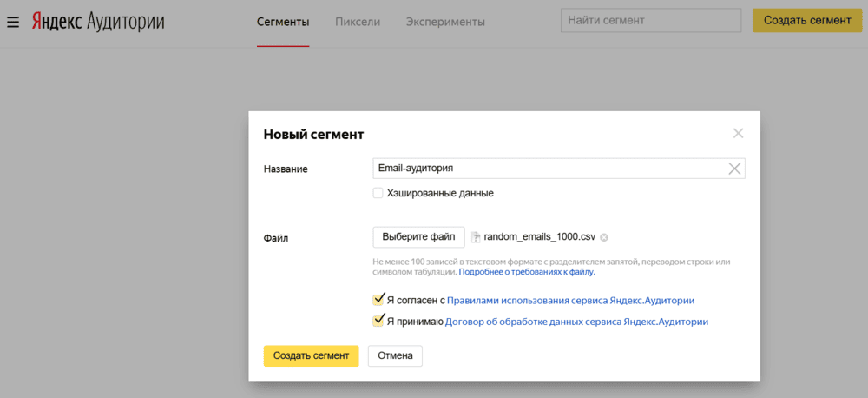Enable the Хэшированные данные checkbox
The width and height of the screenshot is (868, 398).
[378, 193]
